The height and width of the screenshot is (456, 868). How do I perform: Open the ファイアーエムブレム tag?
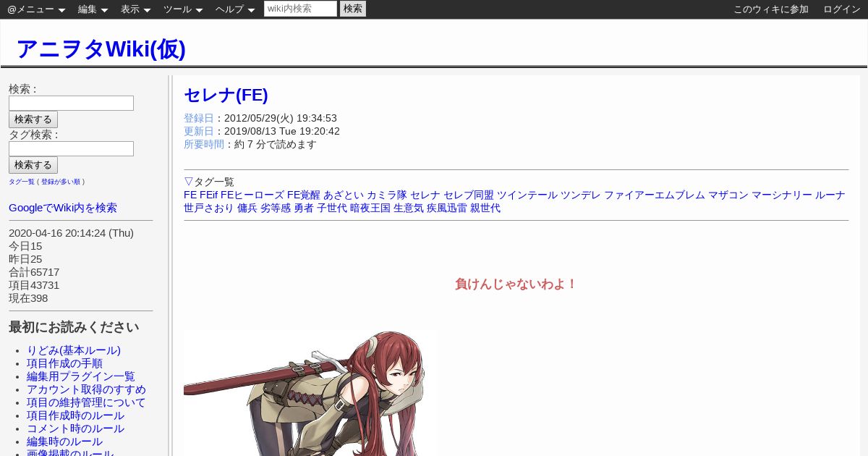tap(655, 195)
